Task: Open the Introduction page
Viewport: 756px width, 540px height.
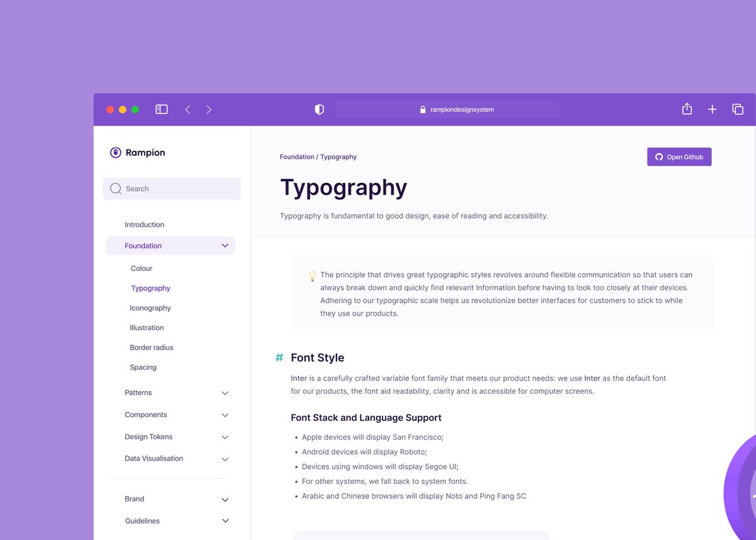Action: [144, 224]
